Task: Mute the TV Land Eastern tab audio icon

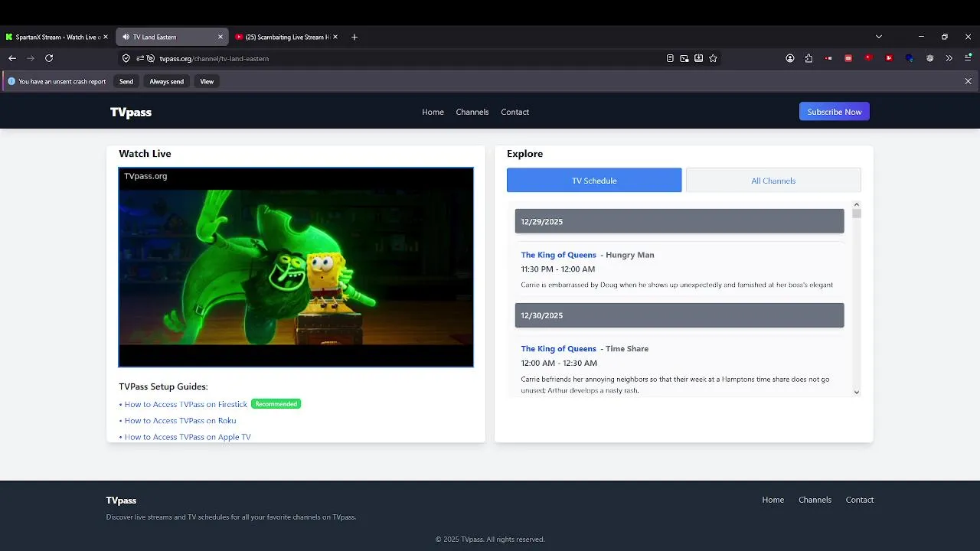Action: [x=125, y=37]
